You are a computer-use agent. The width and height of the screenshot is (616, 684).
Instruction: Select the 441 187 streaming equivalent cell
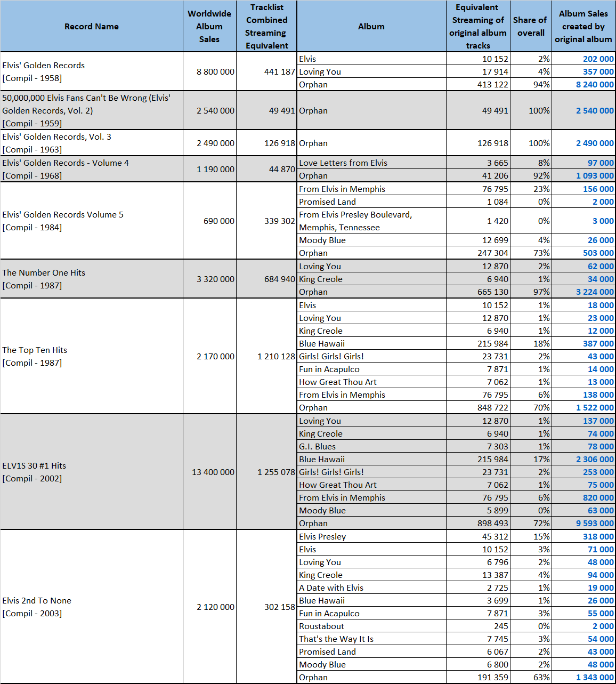266,71
